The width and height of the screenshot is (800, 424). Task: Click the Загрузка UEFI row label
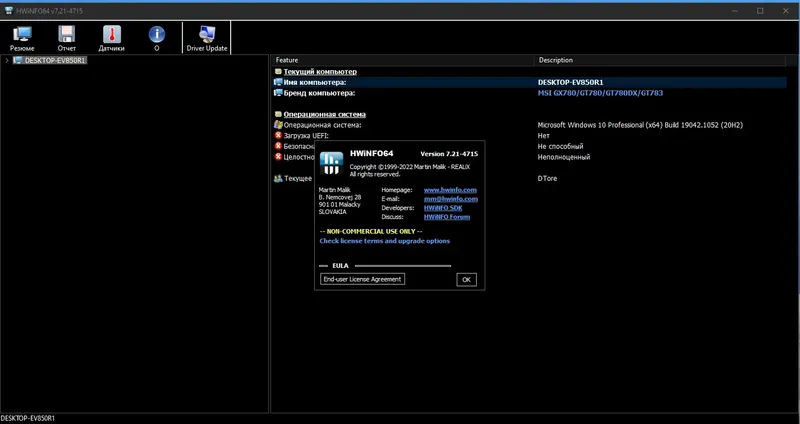tap(306, 136)
